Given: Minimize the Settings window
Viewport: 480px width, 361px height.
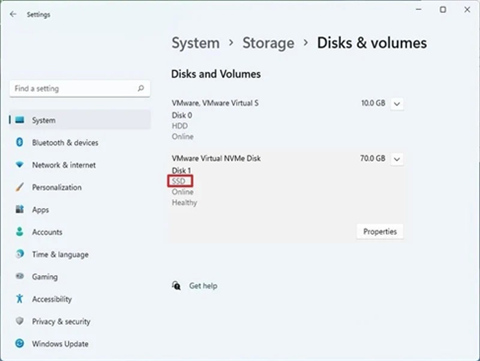Looking at the screenshot, I should tap(419, 10).
